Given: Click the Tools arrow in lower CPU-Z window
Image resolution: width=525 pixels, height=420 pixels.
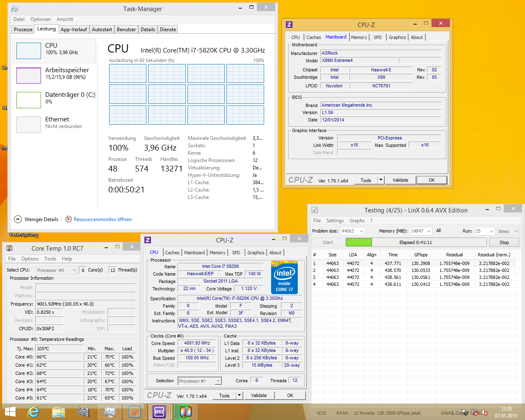Looking at the screenshot, I should point(240,395).
